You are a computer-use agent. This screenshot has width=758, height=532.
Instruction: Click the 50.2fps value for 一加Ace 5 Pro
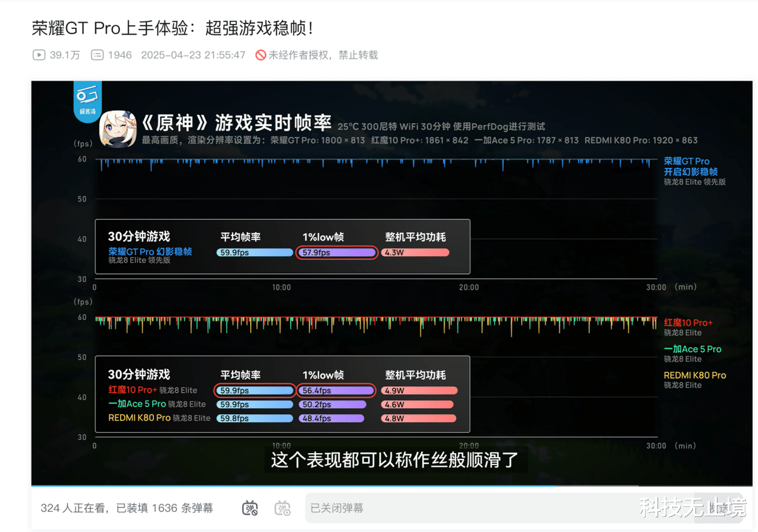point(332,405)
